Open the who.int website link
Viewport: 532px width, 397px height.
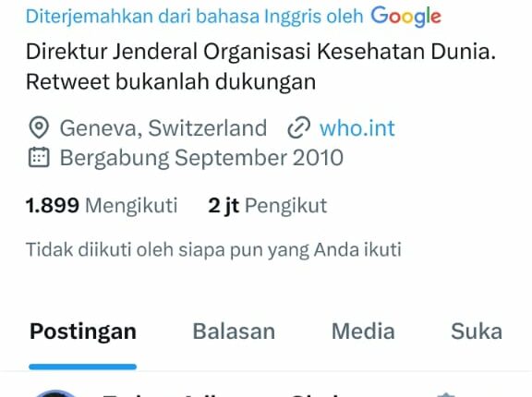(x=357, y=128)
